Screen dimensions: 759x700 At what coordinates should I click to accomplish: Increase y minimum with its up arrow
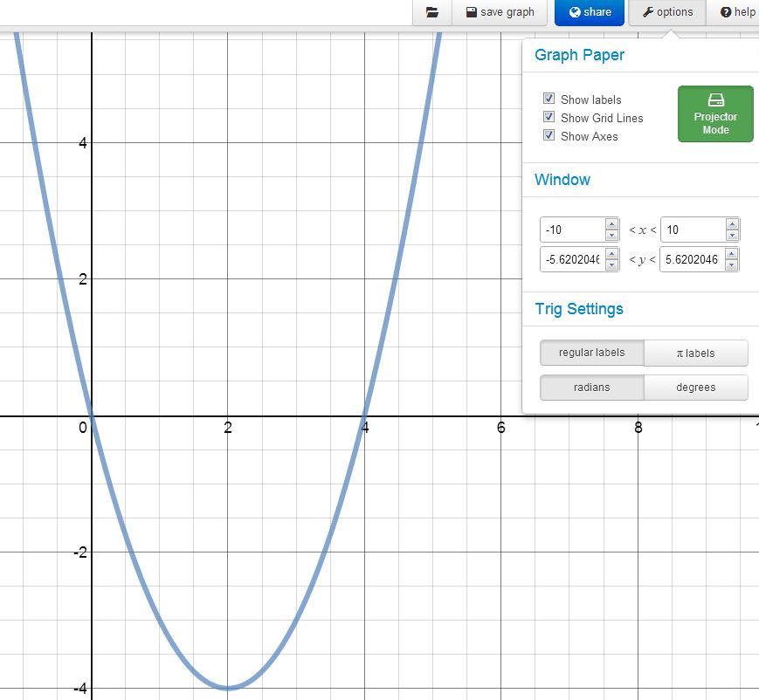pos(612,254)
